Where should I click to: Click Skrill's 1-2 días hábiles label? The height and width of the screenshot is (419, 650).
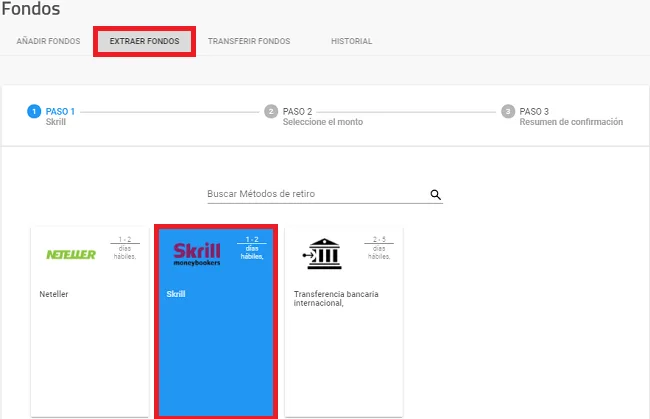pos(252,248)
